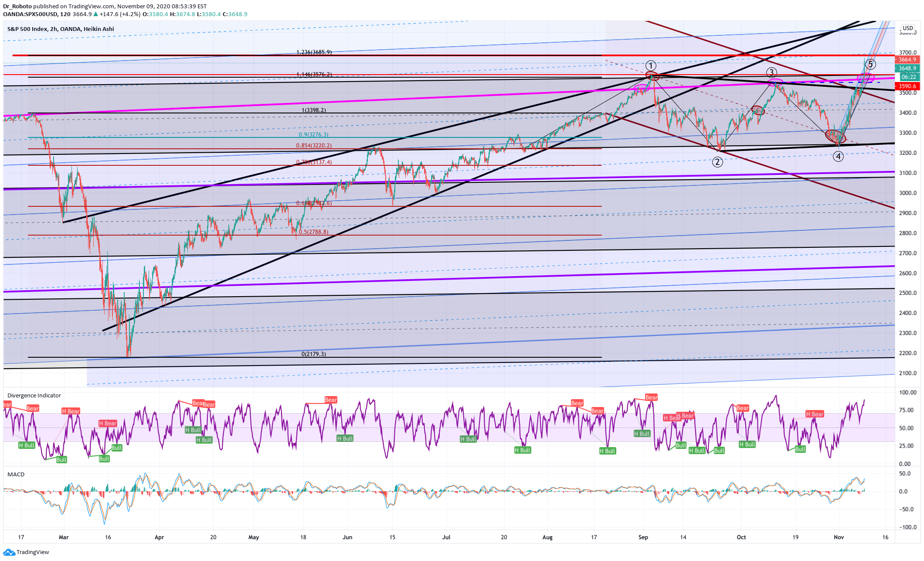Screen dimensions: 924x561
Task: Click the -50.0 MACD scale label
Action: [x=906, y=510]
